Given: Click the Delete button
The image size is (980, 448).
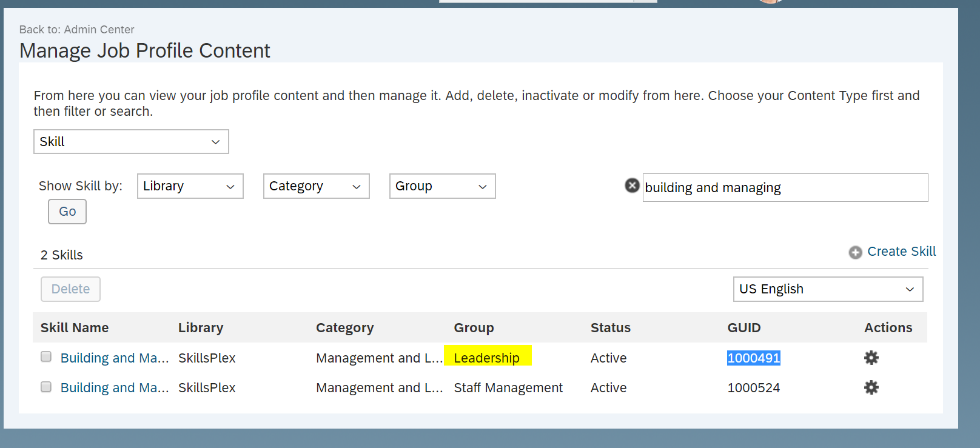Looking at the screenshot, I should click(x=70, y=289).
